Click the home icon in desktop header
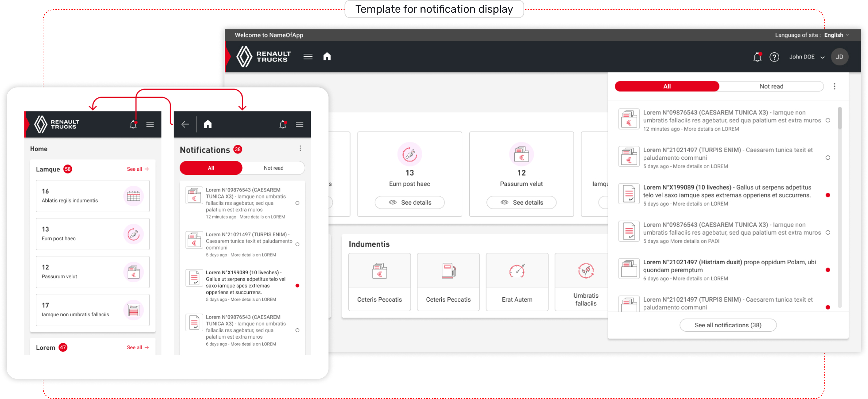Viewport: 868px width, 399px height. (327, 56)
